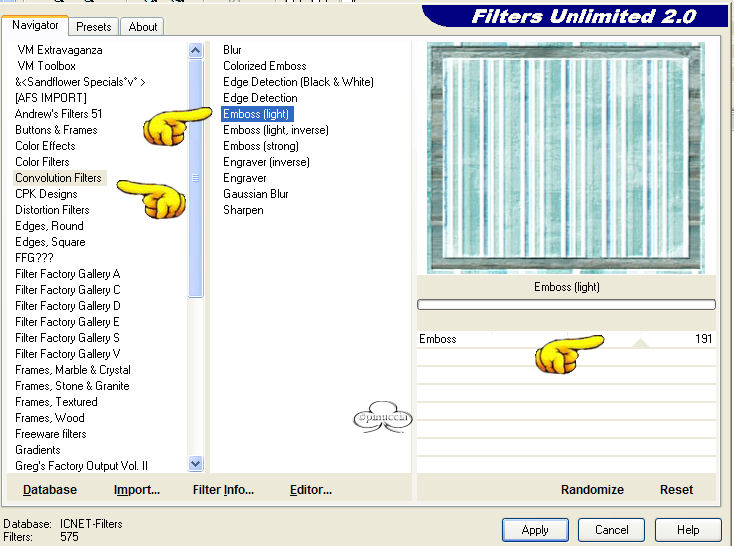The height and width of the screenshot is (546, 734).
Task: Select Filter Factory Gallery V
Action: click(68, 354)
